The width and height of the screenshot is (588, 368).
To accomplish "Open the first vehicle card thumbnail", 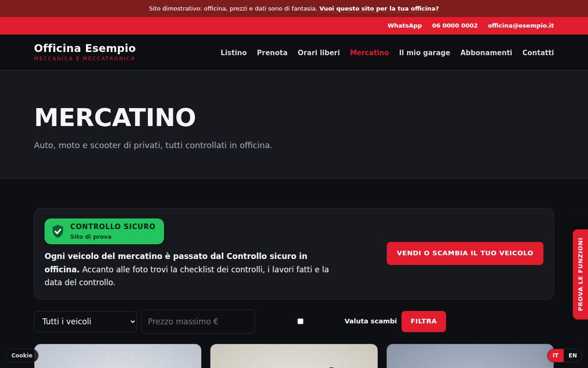I will [118, 356].
